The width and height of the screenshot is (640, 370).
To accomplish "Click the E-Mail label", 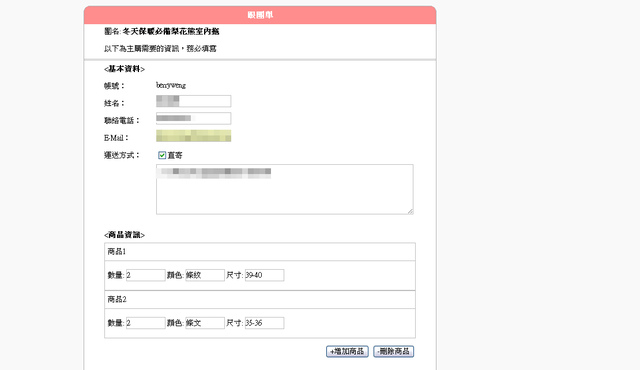I will [x=116, y=138].
